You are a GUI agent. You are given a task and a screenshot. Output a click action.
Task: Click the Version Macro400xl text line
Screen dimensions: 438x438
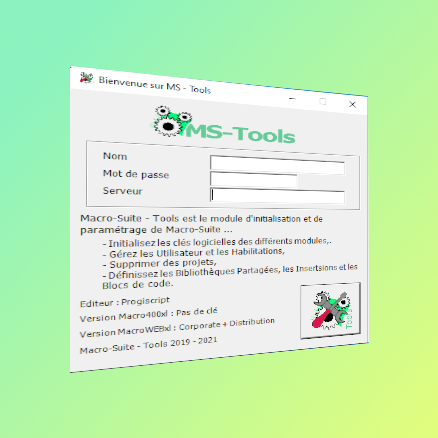(149, 315)
